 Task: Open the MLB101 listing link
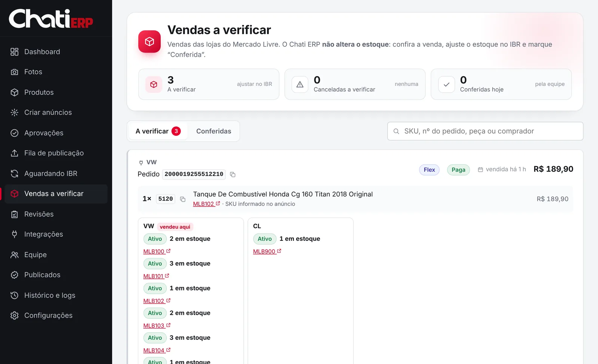(x=156, y=276)
